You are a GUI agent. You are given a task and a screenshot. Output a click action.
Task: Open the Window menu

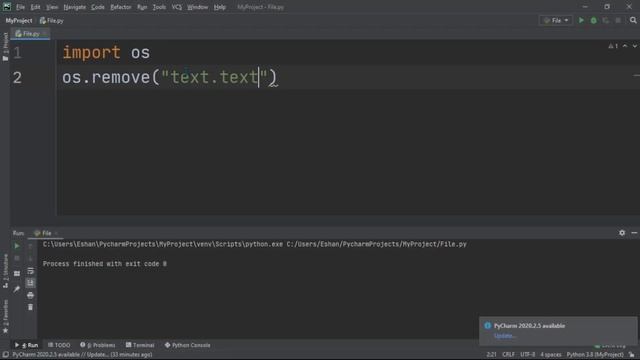point(198,7)
